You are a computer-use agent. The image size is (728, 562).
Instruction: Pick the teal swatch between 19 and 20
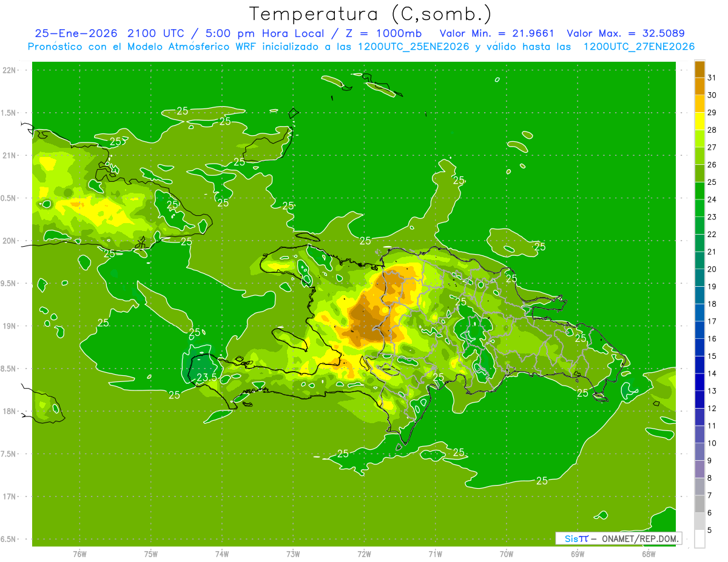pyautogui.click(x=699, y=278)
